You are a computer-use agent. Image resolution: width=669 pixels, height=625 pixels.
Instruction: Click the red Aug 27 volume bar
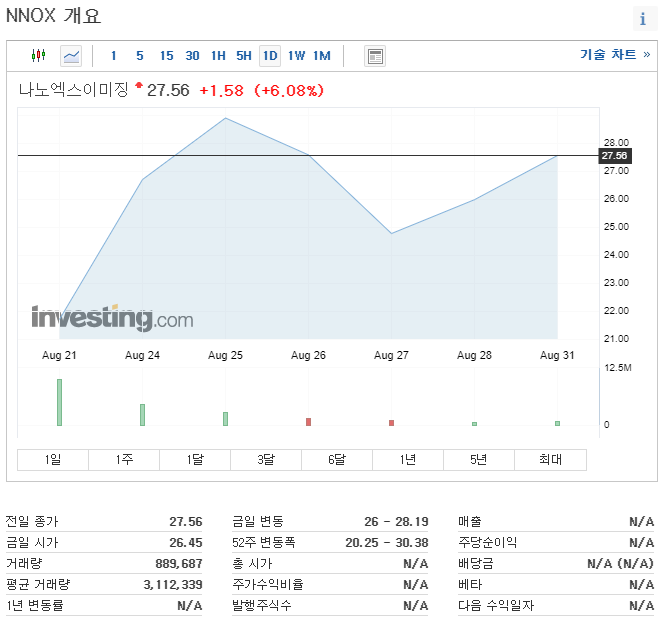click(391, 423)
